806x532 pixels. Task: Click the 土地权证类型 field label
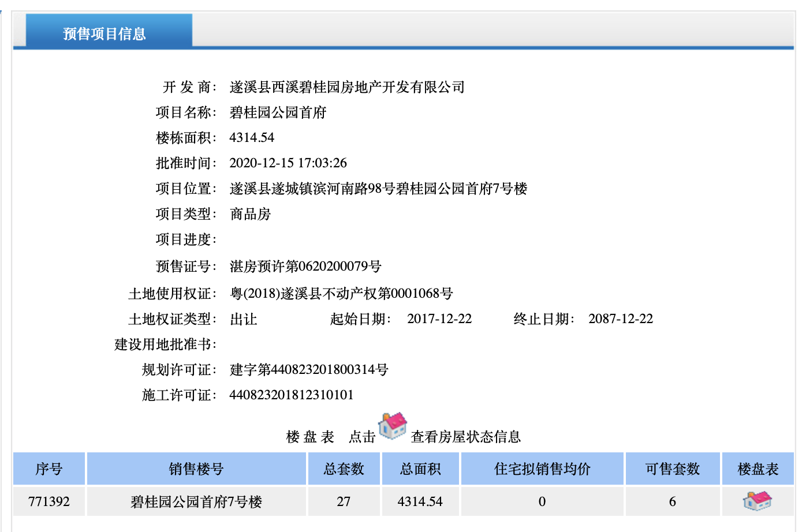(172, 319)
